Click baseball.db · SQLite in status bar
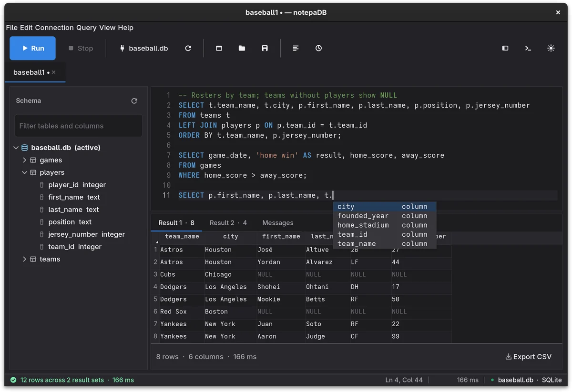Screen dimensions: 572x392 [530, 380]
